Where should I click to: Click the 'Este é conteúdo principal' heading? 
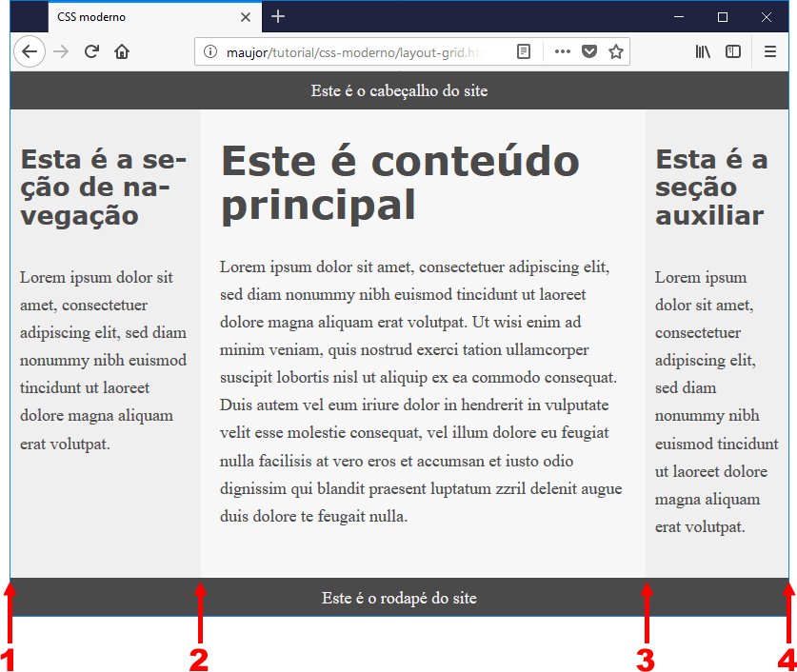pos(400,182)
